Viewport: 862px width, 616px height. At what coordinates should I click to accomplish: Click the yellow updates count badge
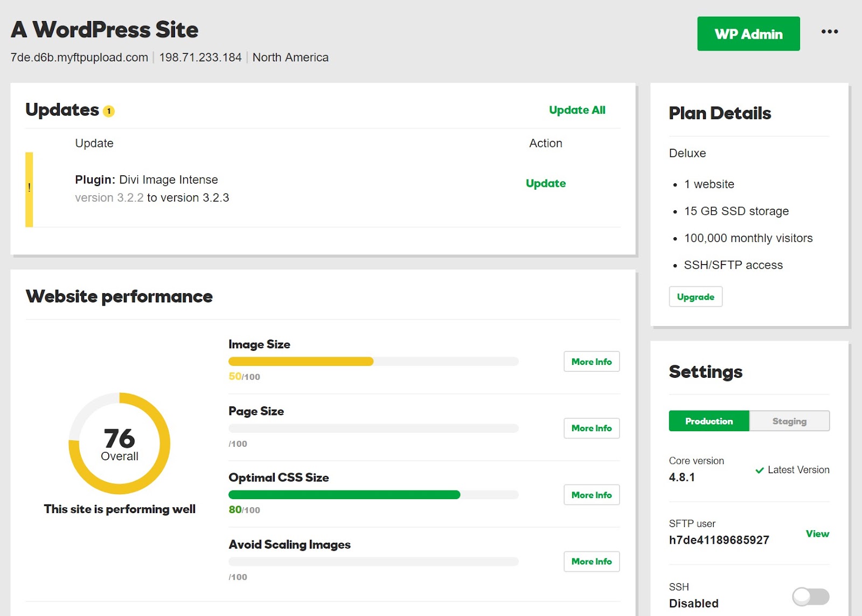coord(109,112)
